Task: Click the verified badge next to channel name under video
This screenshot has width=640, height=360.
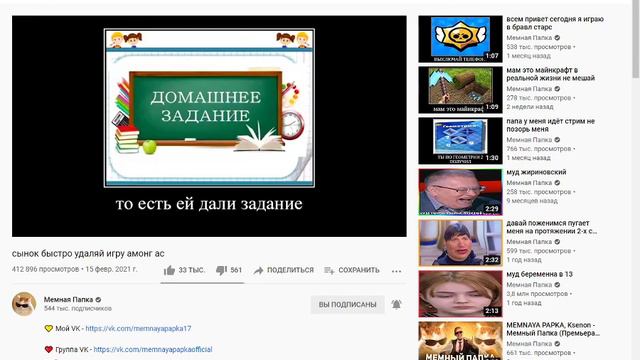Action: [98, 300]
